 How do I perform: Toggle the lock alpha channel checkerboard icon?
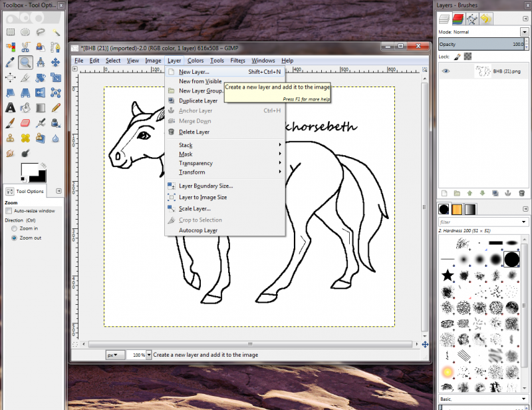(467, 57)
